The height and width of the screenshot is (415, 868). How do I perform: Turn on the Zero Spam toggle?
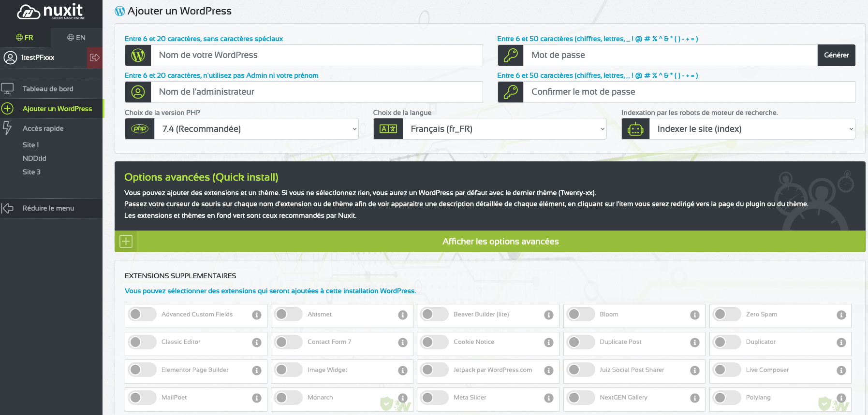click(x=727, y=315)
